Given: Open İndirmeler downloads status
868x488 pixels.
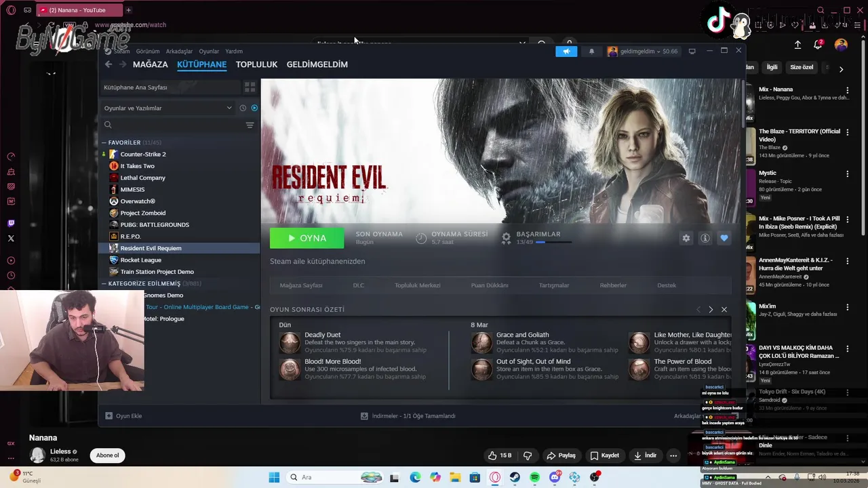Looking at the screenshot, I should (408, 415).
